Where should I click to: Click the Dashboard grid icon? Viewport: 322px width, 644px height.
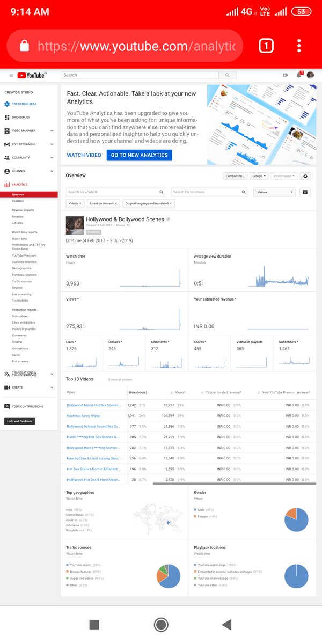[x=7, y=117]
